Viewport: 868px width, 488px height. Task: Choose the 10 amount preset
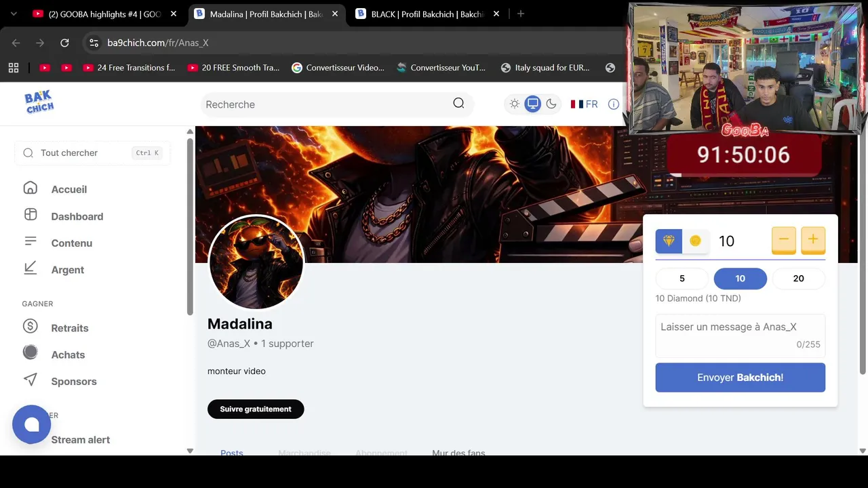[741, 279]
